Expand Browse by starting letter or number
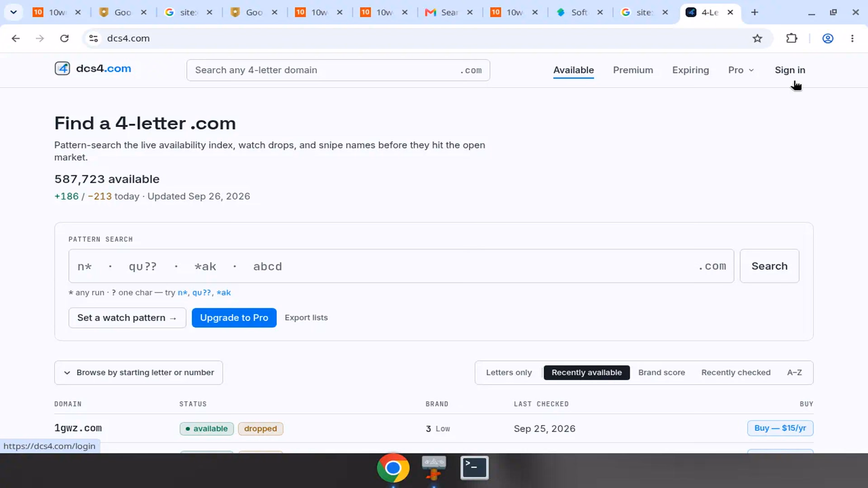The width and height of the screenshot is (868, 488). tap(138, 373)
